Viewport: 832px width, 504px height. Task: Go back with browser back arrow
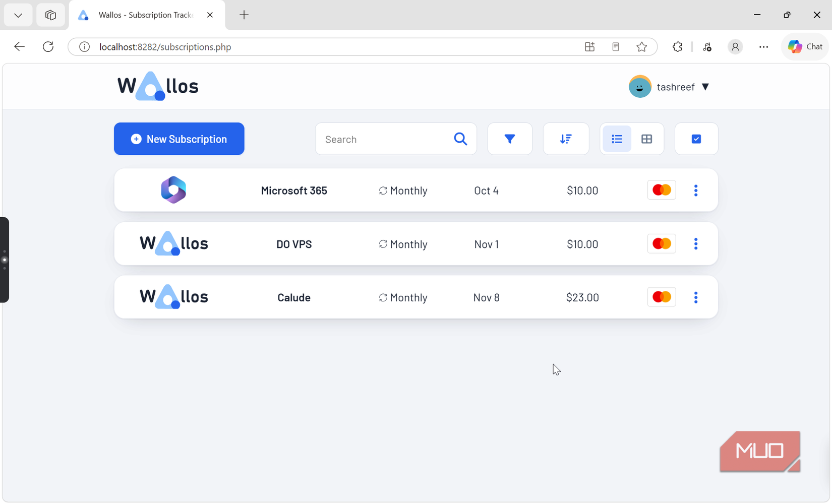tap(19, 47)
